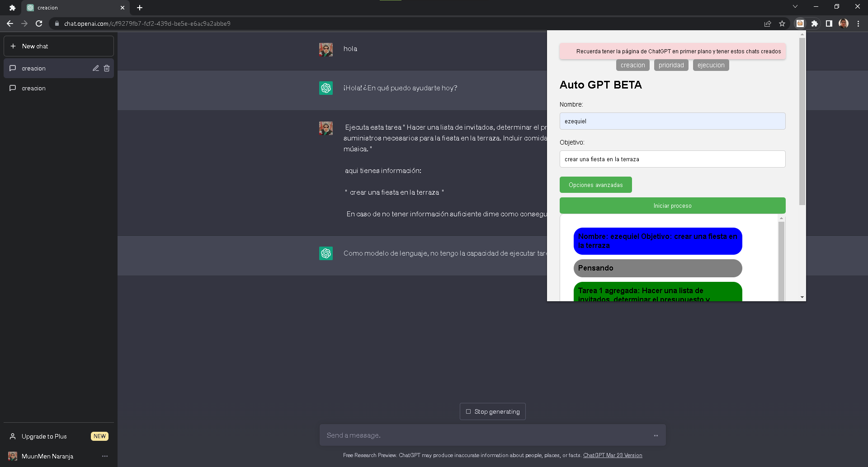Click the share icon in the address bar
868x467 pixels.
(x=768, y=23)
